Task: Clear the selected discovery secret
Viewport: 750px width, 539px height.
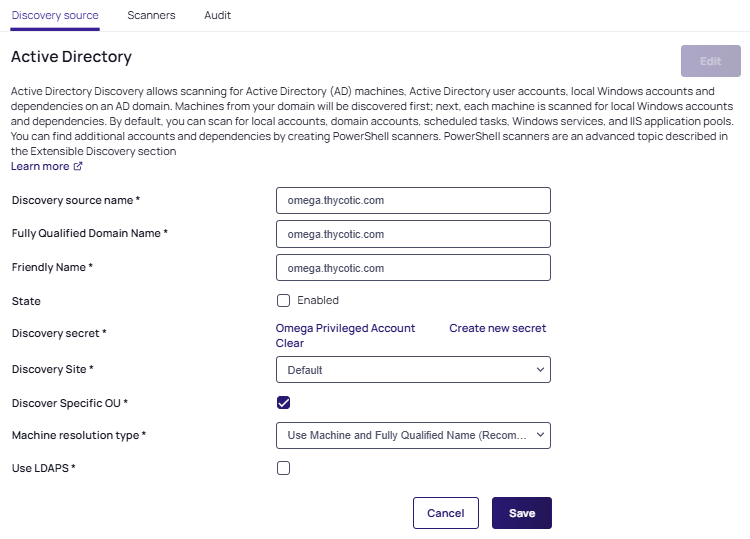Action: 290,343
